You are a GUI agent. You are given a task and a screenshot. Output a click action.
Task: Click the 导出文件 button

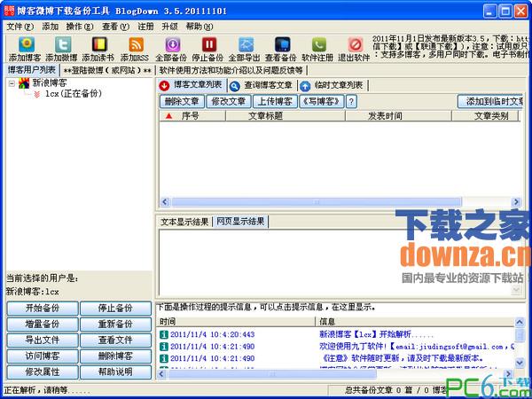click(x=43, y=340)
